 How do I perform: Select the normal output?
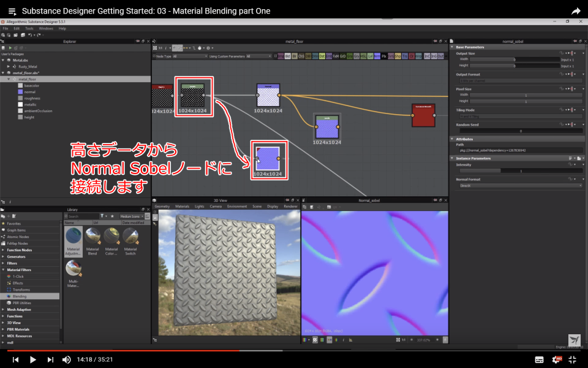click(x=29, y=92)
